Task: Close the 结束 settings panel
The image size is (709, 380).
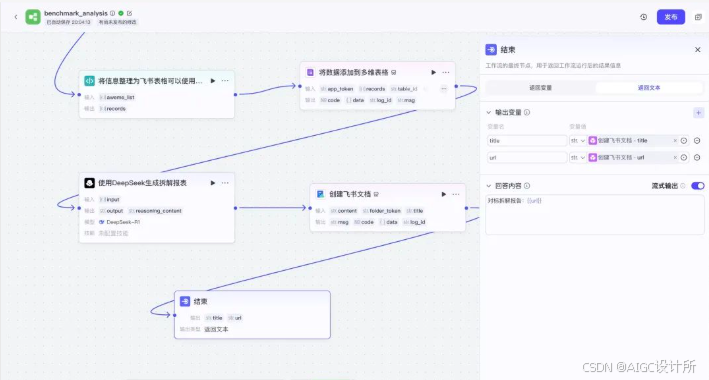Action: 697,50
